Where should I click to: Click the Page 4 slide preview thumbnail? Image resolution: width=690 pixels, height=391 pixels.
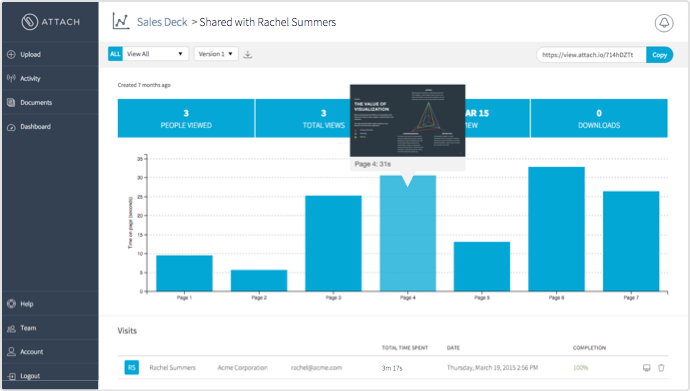[x=407, y=121]
